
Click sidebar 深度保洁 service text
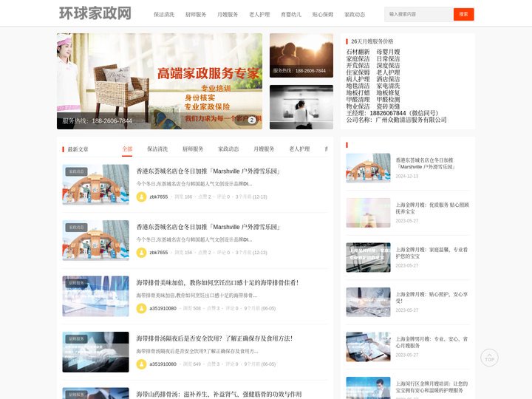[388, 66]
